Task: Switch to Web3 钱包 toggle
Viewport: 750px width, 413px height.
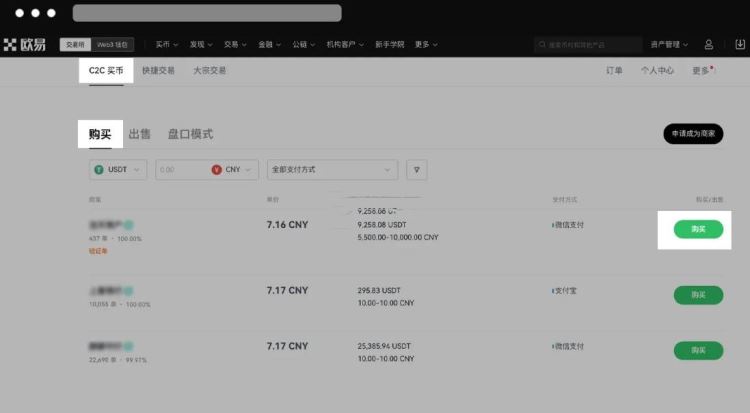Action: (111, 45)
